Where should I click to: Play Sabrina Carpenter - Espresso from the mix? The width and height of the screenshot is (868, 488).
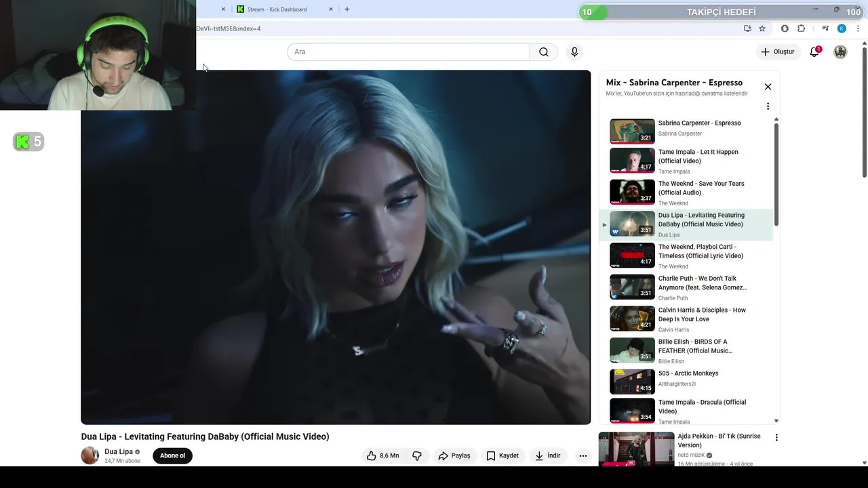(x=686, y=131)
